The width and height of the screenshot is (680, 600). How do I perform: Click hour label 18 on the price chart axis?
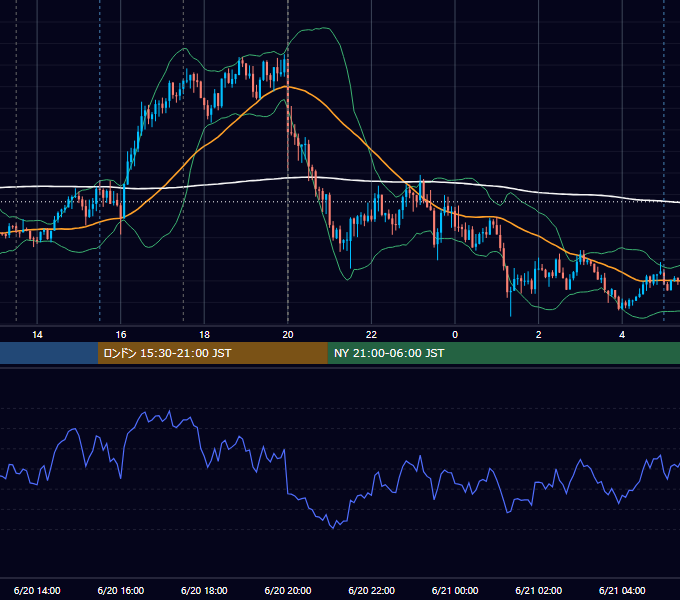[204, 334]
